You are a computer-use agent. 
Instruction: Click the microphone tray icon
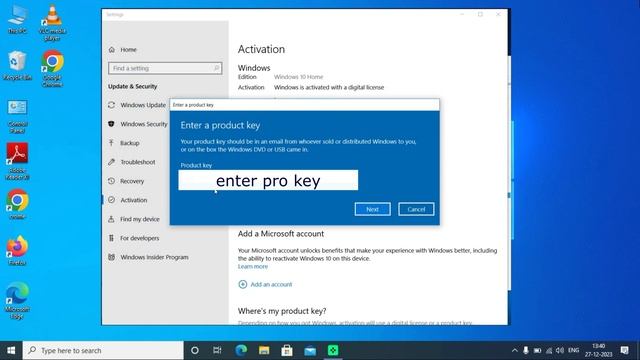click(x=526, y=351)
